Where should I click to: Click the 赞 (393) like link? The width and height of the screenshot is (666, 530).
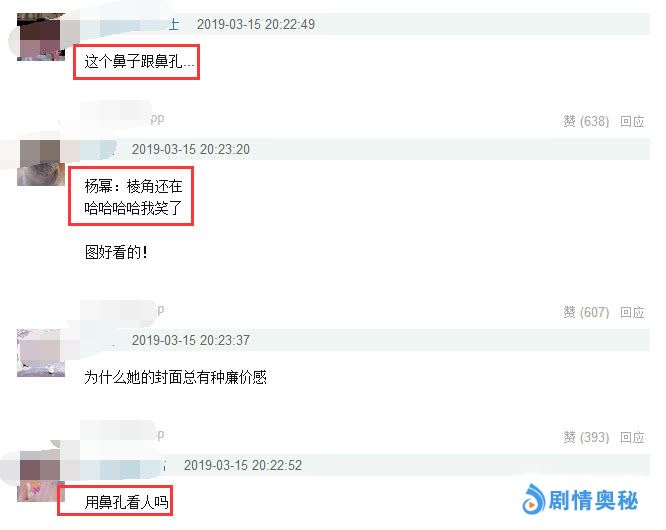click(x=586, y=437)
